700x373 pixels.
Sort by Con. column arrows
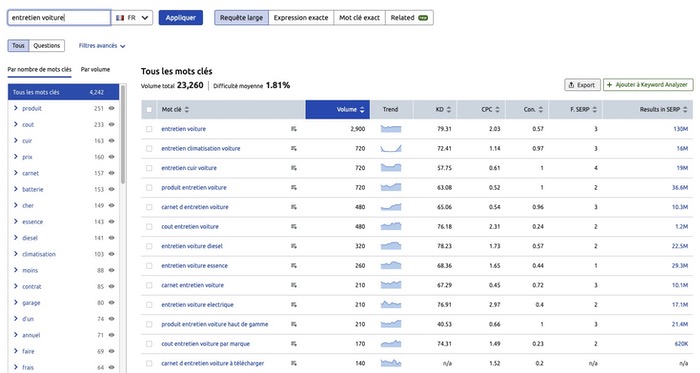pos(541,110)
